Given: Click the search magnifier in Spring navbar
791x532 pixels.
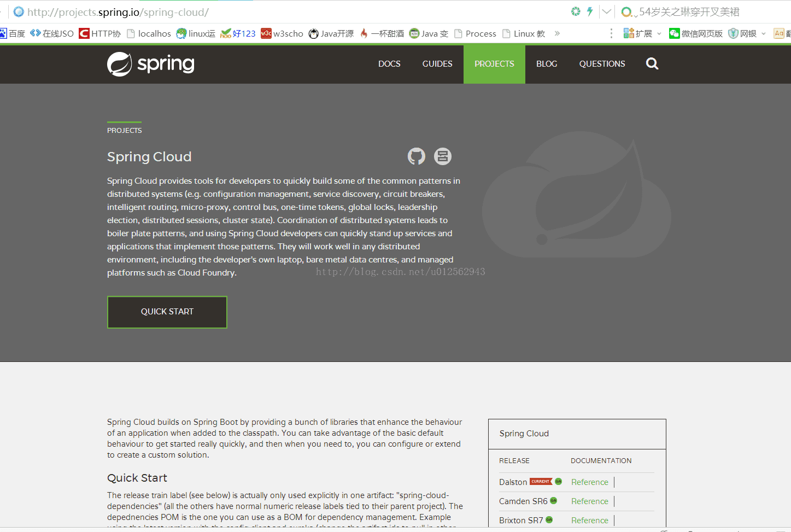Looking at the screenshot, I should tap(652, 64).
